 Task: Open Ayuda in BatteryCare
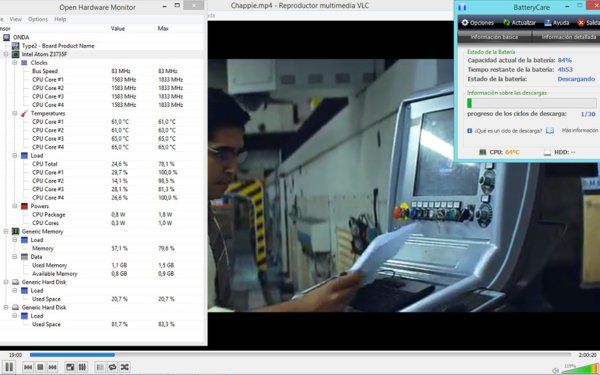point(557,23)
